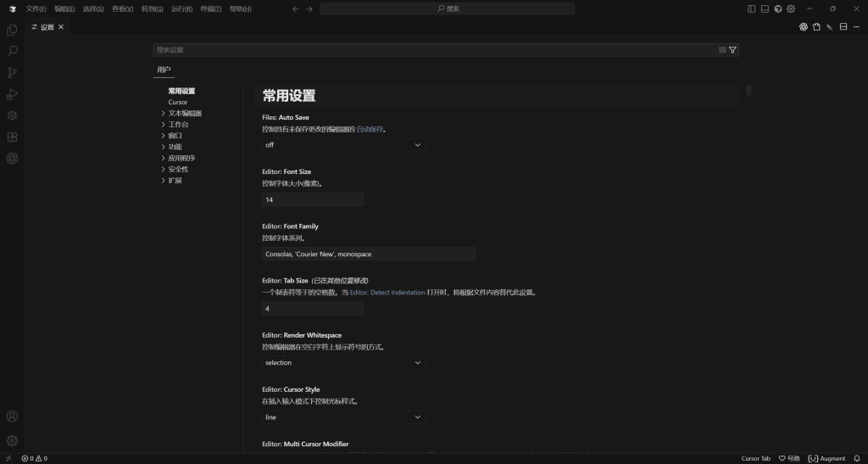The height and width of the screenshot is (464, 868).
Task: Open the Accounts icon in activity bar
Action: 12,416
